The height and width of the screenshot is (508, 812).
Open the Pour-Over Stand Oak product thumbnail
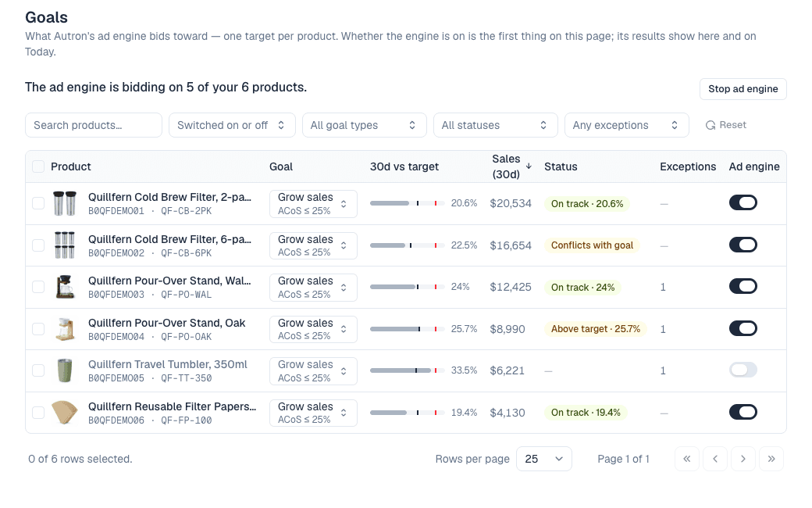(65, 329)
